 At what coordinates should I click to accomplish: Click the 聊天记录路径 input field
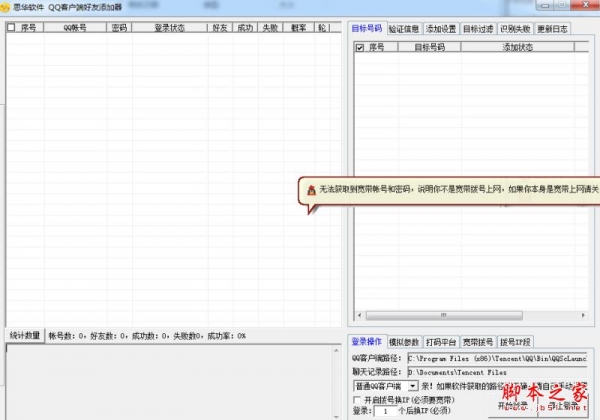[x=497, y=372]
